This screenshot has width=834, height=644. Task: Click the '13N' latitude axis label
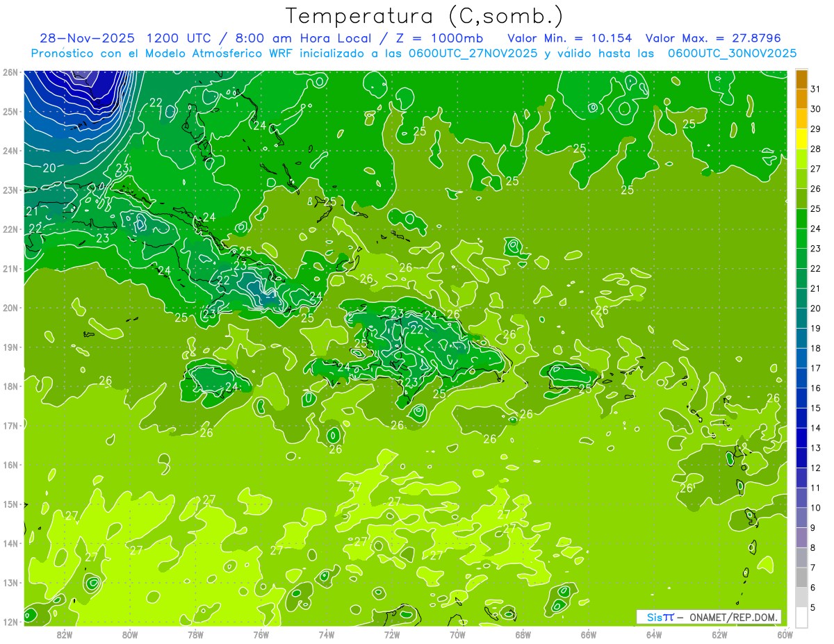click(10, 582)
